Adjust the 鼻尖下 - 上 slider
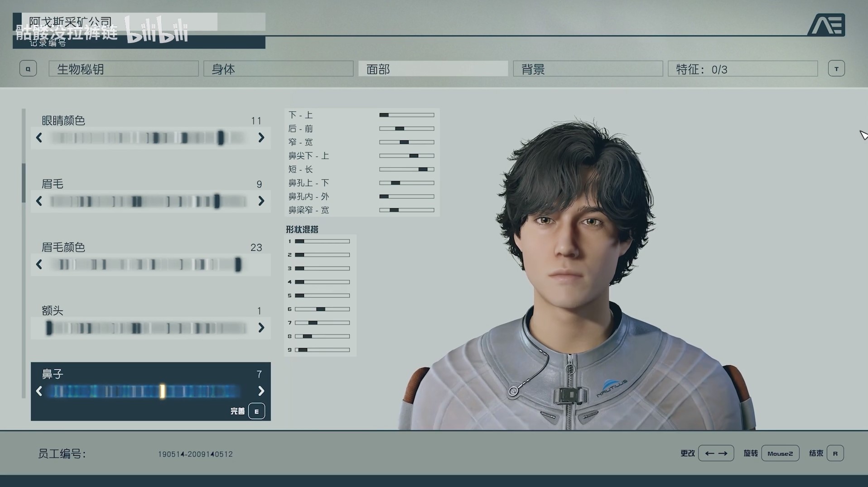 [407, 156]
